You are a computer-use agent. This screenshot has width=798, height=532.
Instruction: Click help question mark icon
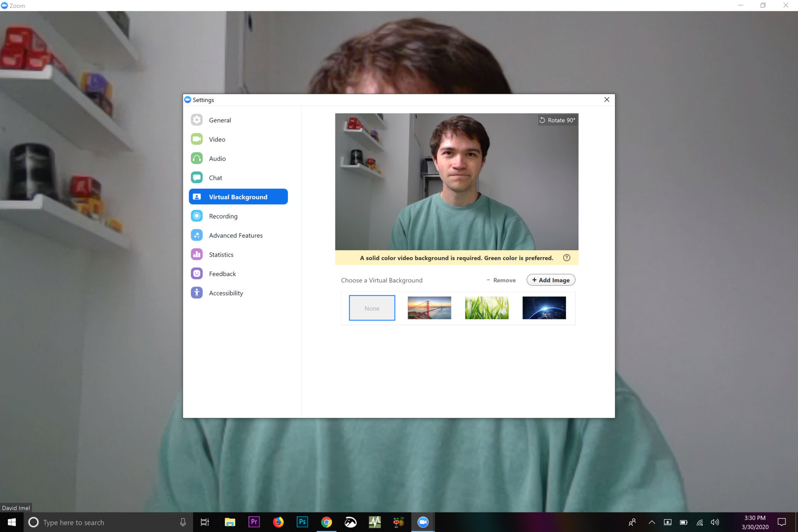pos(566,258)
